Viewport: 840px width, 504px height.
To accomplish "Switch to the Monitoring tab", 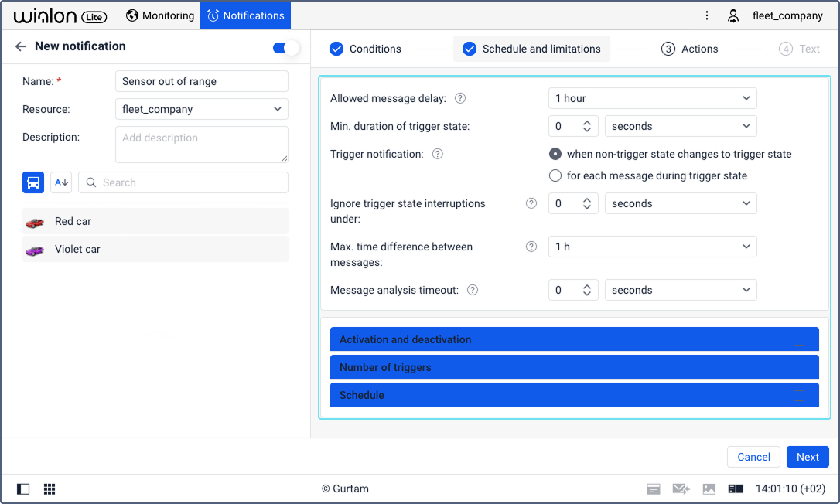I will (160, 15).
